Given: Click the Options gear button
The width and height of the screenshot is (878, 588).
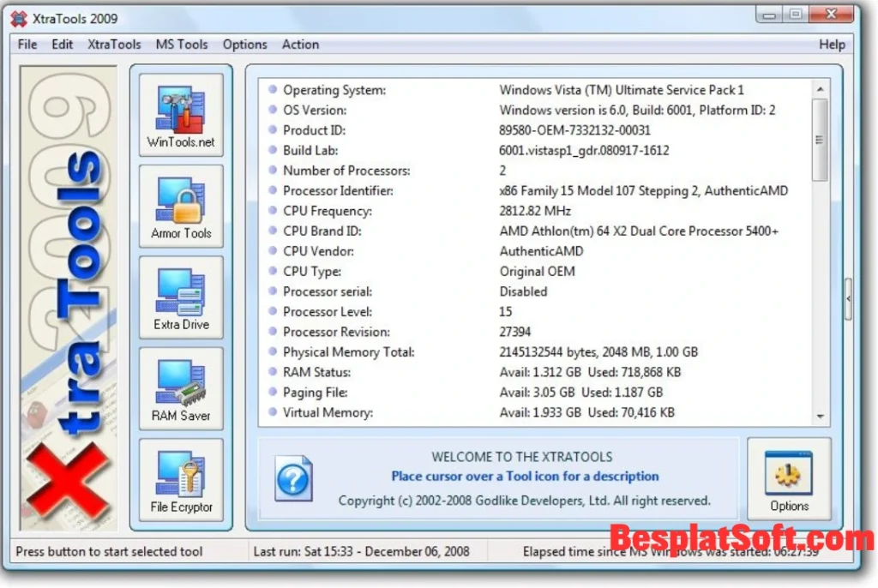Looking at the screenshot, I should pyautogui.click(x=789, y=478).
